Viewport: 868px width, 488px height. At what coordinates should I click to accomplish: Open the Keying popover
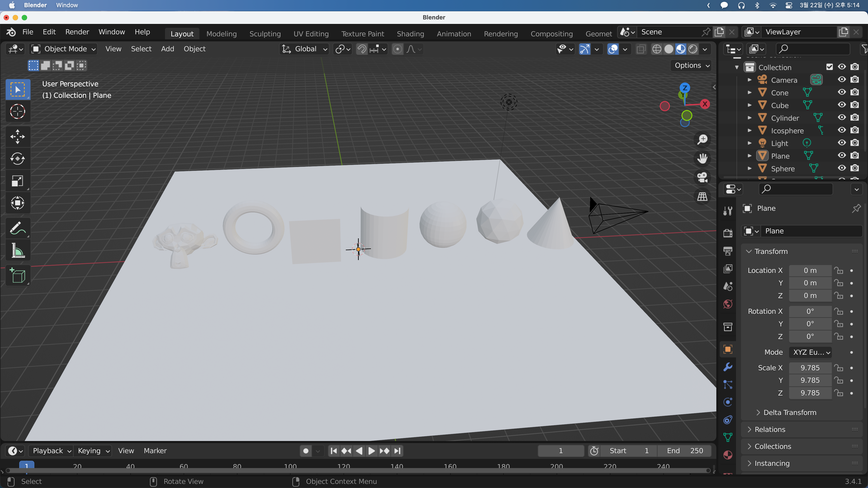(x=93, y=451)
